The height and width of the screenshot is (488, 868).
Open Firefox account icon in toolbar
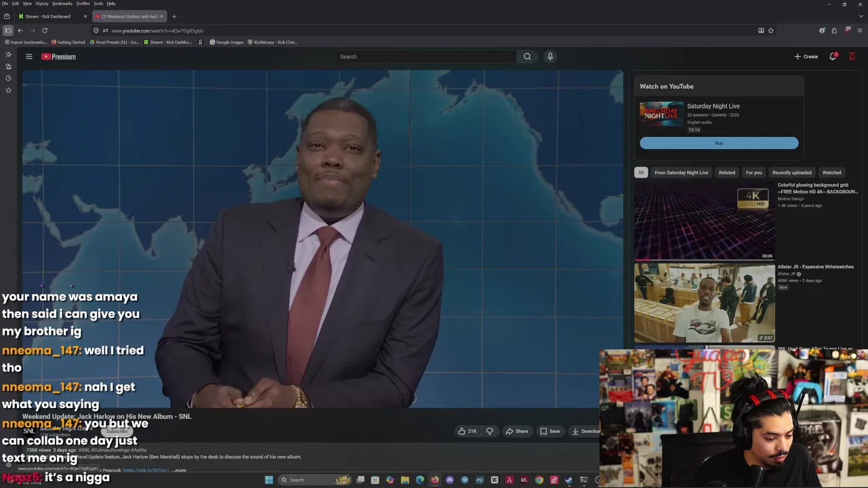tap(822, 30)
